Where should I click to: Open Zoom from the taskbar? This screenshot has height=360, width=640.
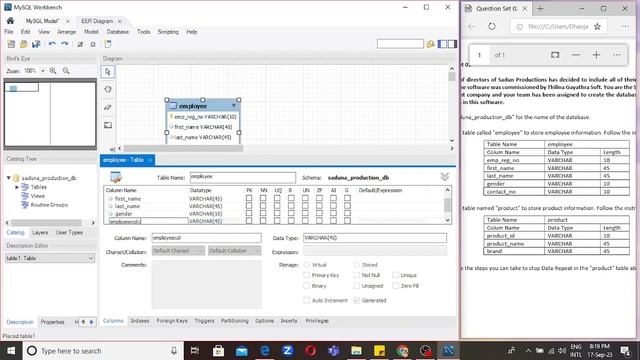pyautogui.click(x=287, y=351)
